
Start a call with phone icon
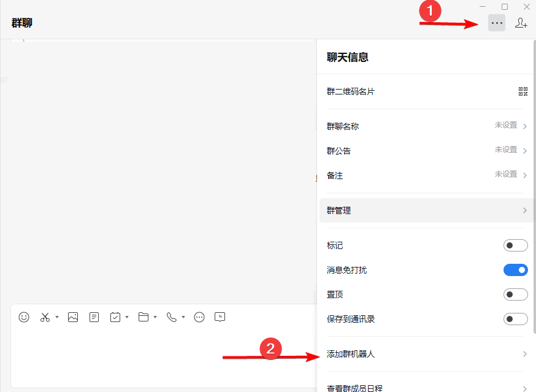pyautogui.click(x=171, y=317)
